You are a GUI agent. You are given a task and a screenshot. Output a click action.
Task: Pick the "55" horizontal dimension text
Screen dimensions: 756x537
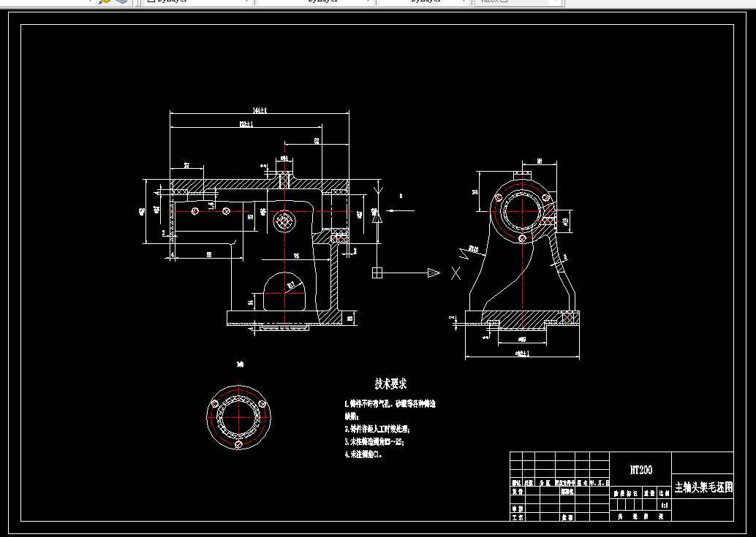tap(209, 254)
